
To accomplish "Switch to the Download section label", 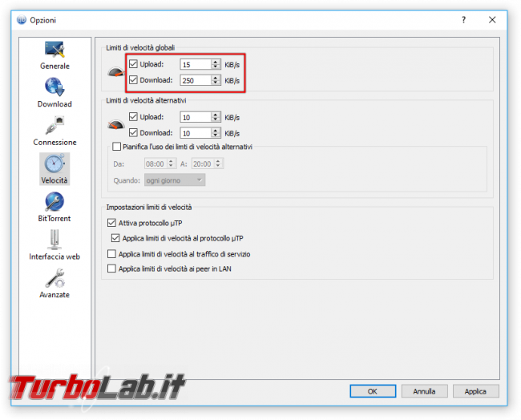I will click(55, 104).
